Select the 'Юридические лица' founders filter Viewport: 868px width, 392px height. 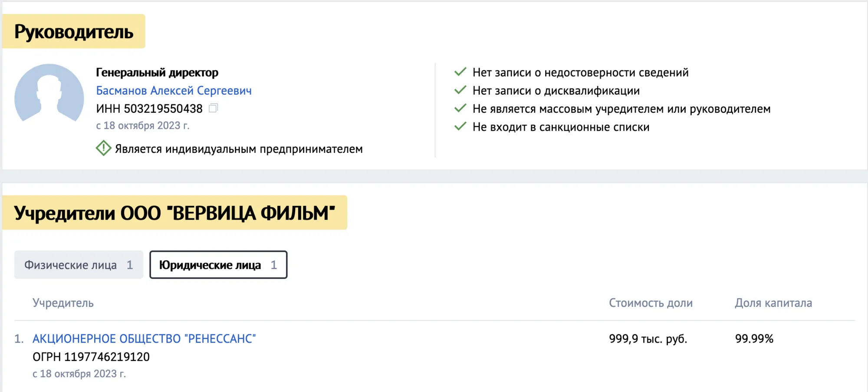pos(218,265)
